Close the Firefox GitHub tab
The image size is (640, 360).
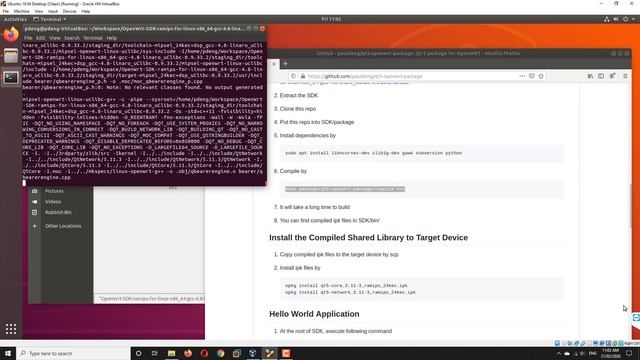point(274,64)
